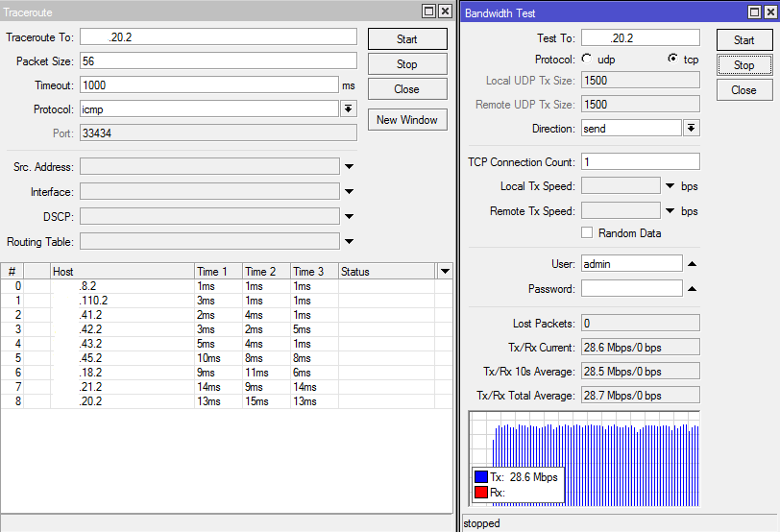Click the Password input field
The image size is (780, 532).
pyautogui.click(x=632, y=289)
